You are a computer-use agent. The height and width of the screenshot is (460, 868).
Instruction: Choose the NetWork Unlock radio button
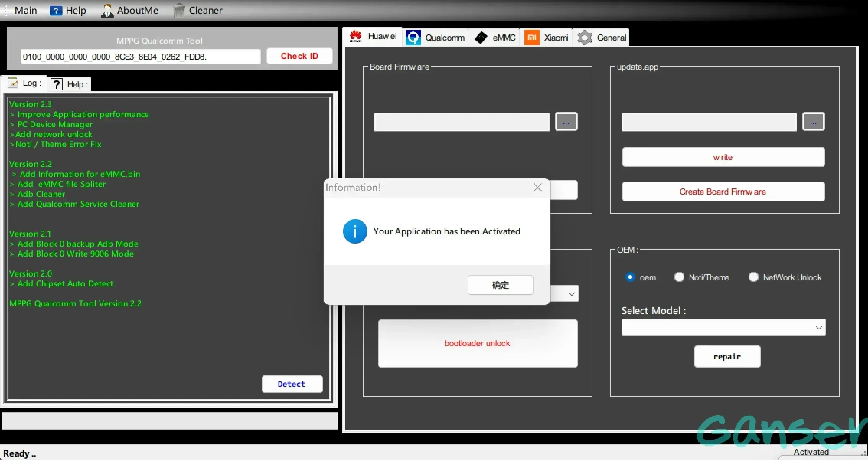[x=753, y=277]
